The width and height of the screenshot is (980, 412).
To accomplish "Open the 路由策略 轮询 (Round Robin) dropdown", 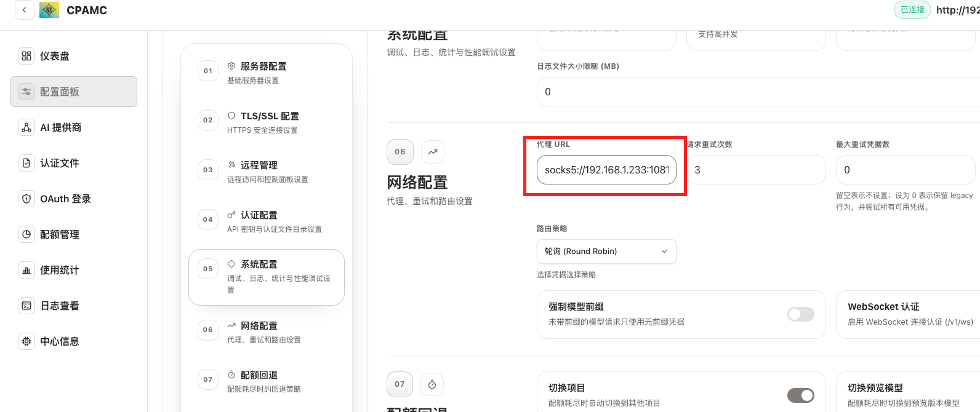I will [x=607, y=252].
